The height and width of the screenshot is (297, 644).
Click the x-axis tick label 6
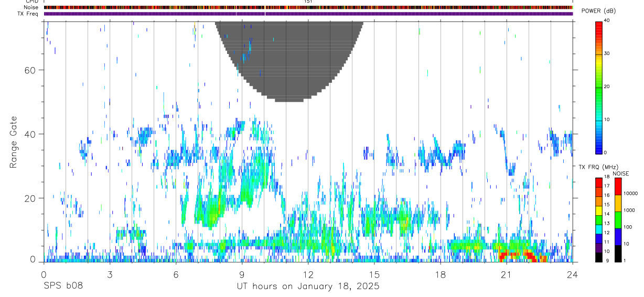(176, 274)
